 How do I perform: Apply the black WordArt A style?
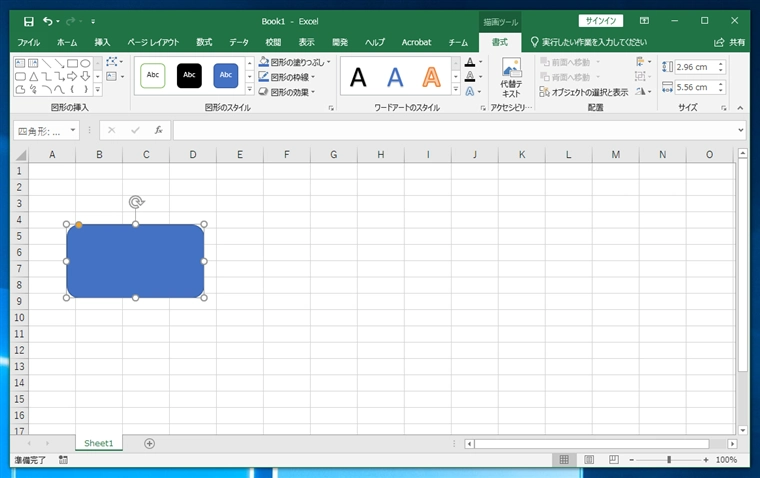click(358, 77)
